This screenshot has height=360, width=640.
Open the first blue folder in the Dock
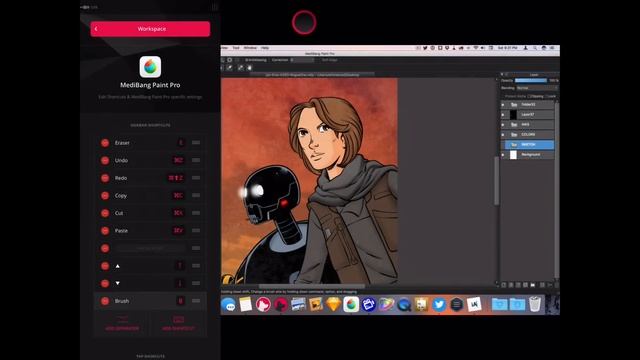500,304
